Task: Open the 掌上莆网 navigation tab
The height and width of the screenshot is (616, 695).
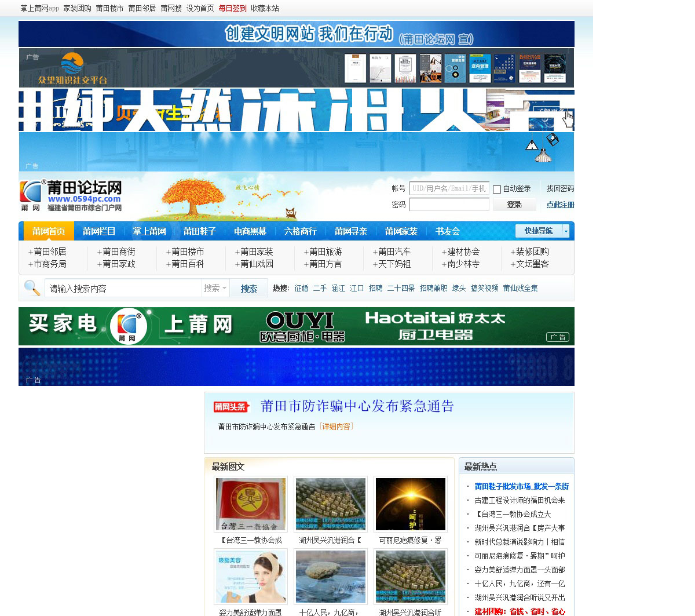Action: [x=149, y=231]
